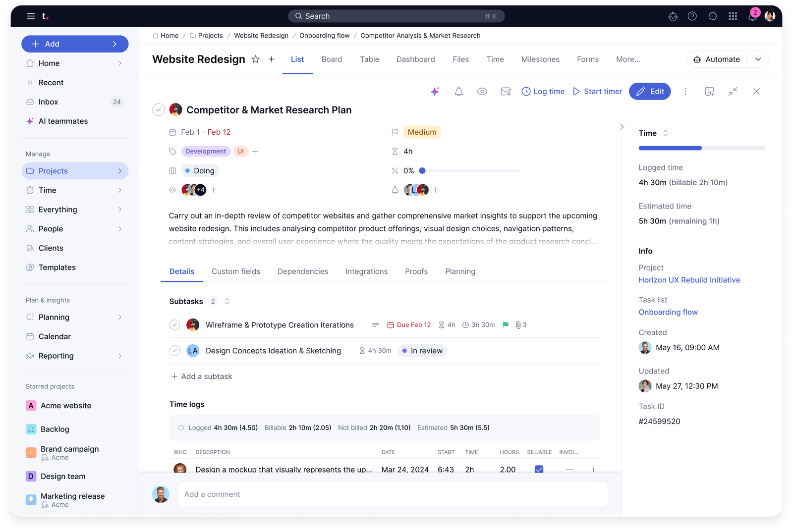
Task: Open the help question mark icon
Action: click(x=692, y=16)
